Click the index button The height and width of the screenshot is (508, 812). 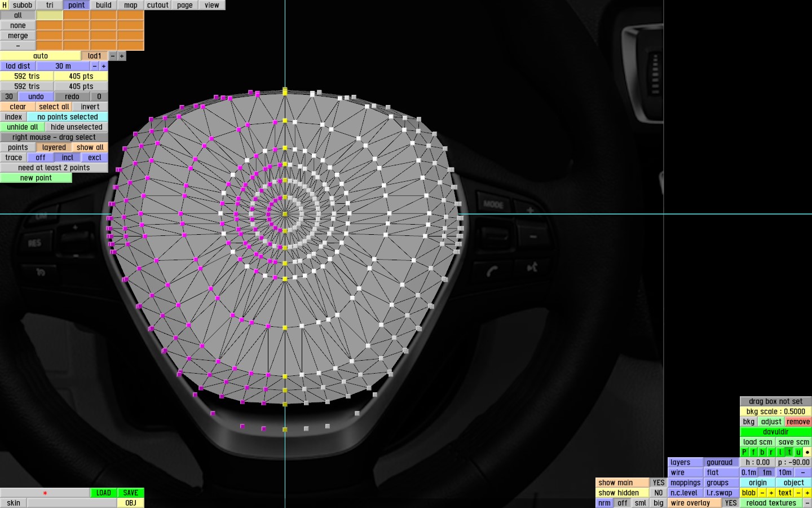tap(14, 117)
